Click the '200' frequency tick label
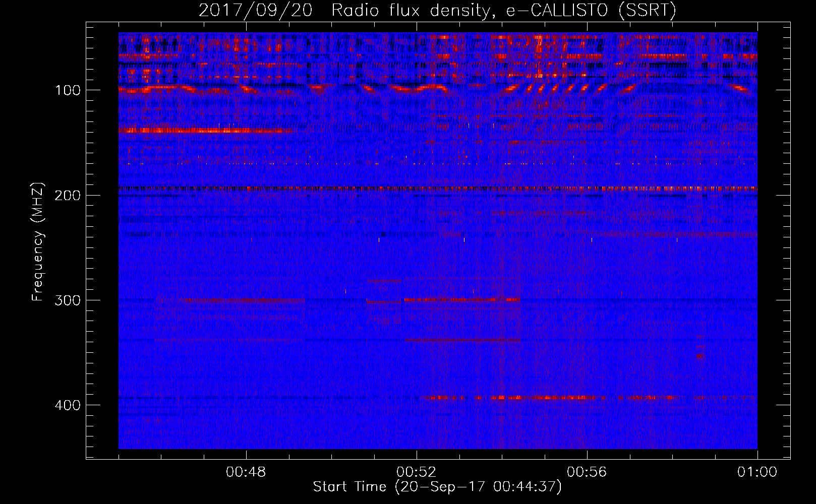The height and width of the screenshot is (504, 816). pos(68,196)
